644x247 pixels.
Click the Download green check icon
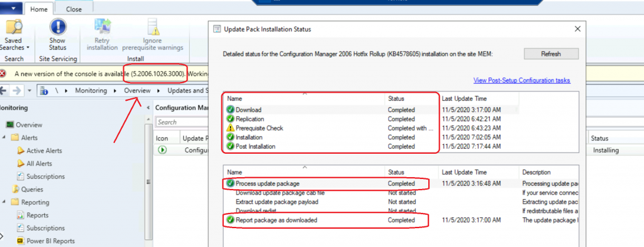pyautogui.click(x=230, y=110)
